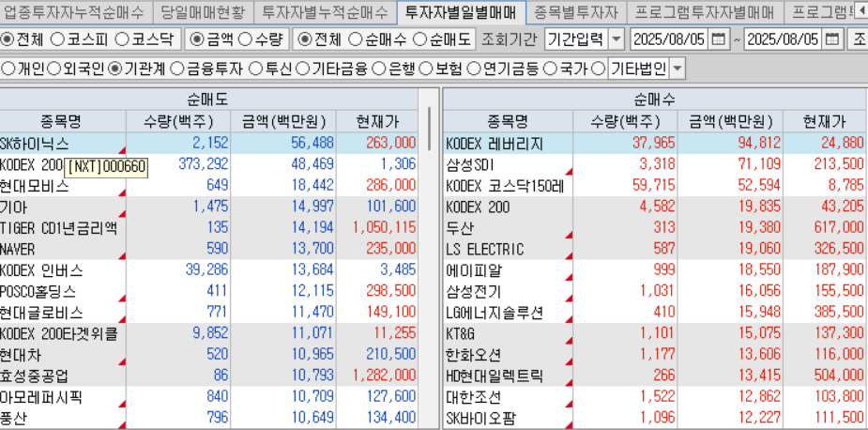Screen dimensions: 868x430
Task: Select the 현대모비스 row
Action: (x=208, y=186)
